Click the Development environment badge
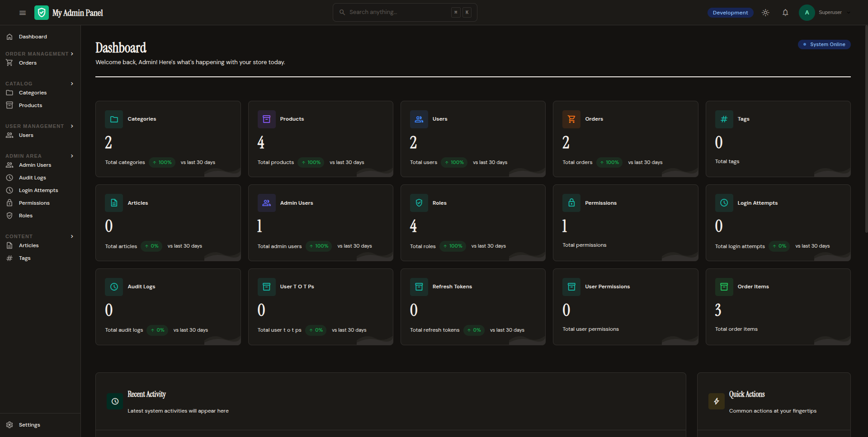868x437 pixels. click(x=730, y=13)
